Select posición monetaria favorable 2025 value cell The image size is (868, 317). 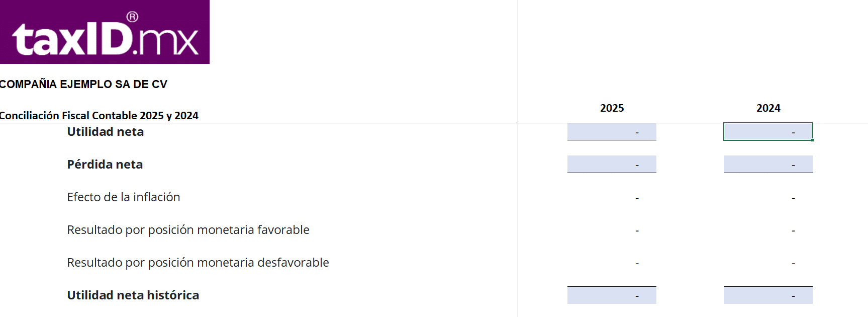point(612,230)
